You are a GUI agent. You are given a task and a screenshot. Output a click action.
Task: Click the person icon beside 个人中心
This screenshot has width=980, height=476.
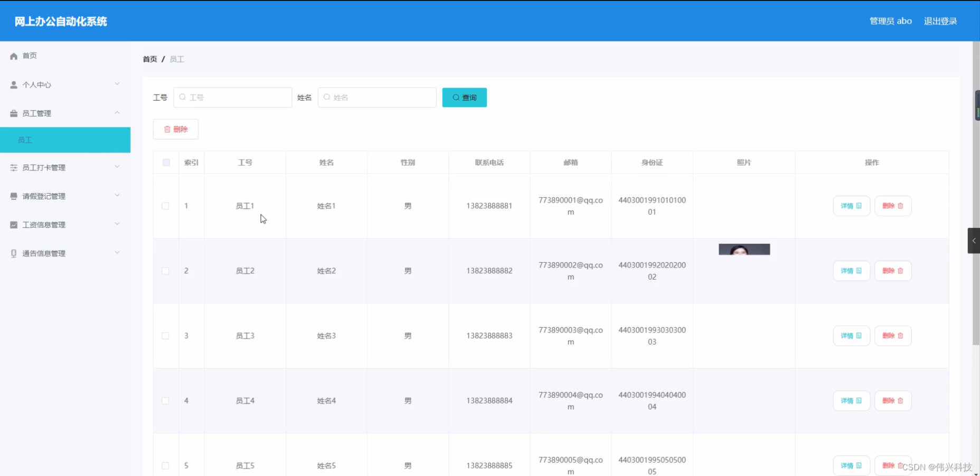tap(14, 85)
